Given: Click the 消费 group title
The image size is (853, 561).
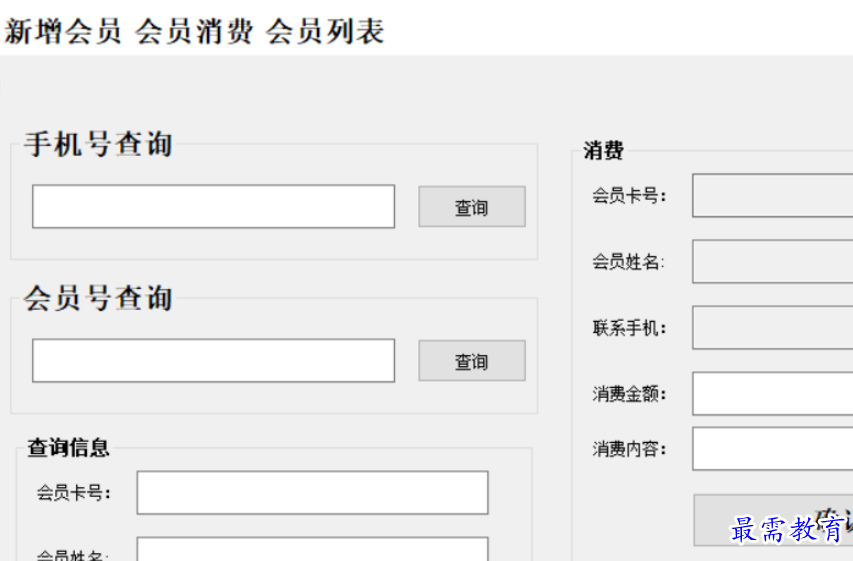Looking at the screenshot, I should pos(604,151).
